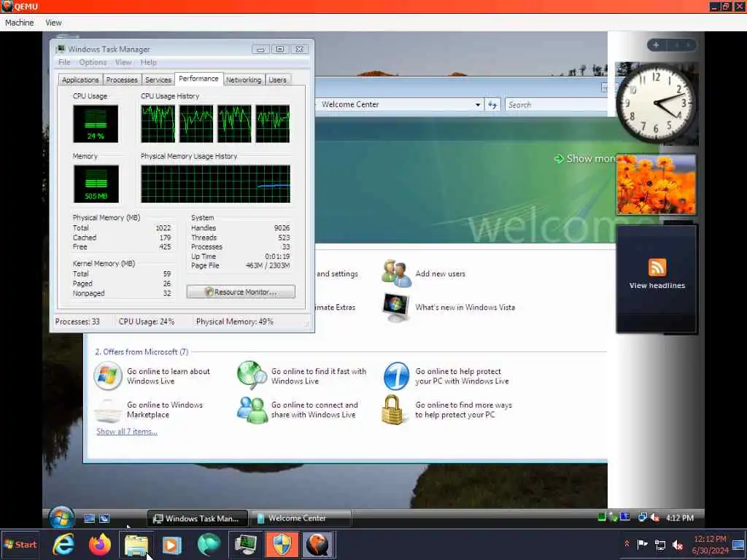Open Task Manager File menu
The image size is (747, 560).
[x=64, y=63]
